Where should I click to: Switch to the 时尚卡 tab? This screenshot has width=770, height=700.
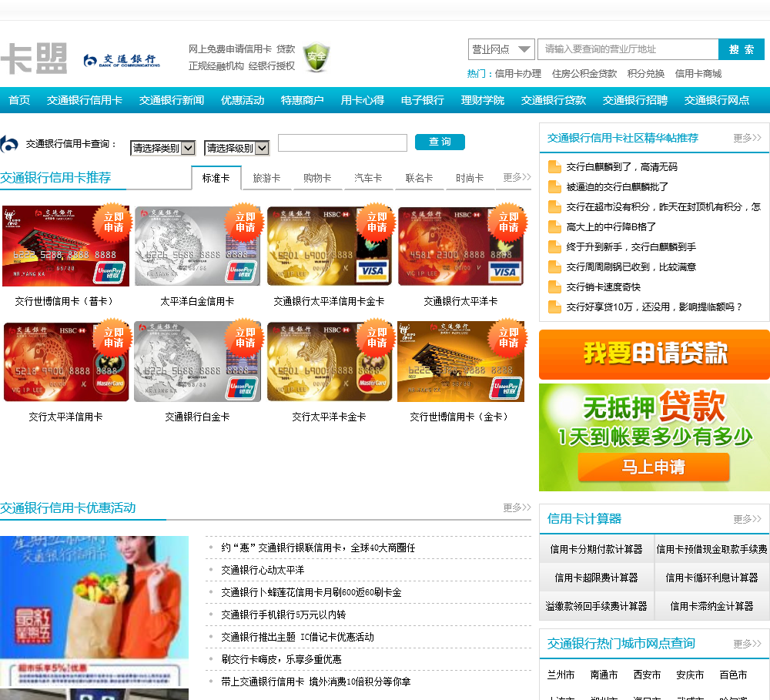tap(470, 178)
